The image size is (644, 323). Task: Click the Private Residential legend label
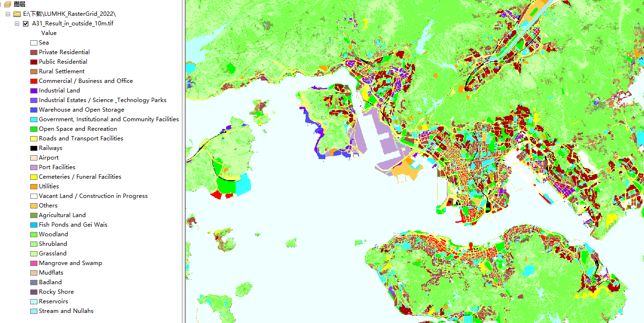coord(64,52)
